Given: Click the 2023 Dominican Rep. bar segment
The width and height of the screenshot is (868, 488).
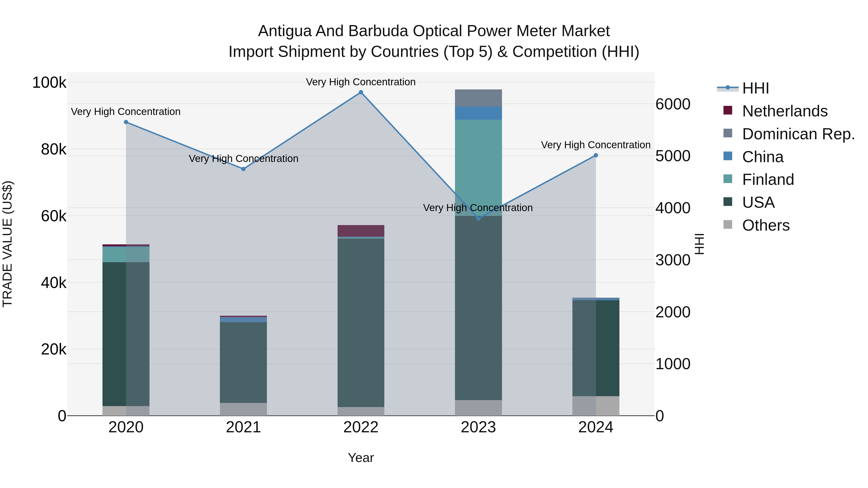Looking at the screenshot, I should (x=478, y=98).
